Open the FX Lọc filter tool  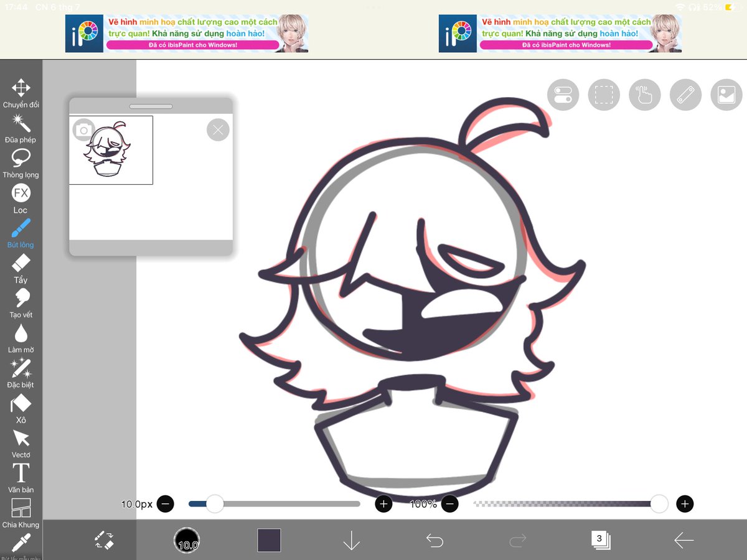pyautogui.click(x=21, y=198)
